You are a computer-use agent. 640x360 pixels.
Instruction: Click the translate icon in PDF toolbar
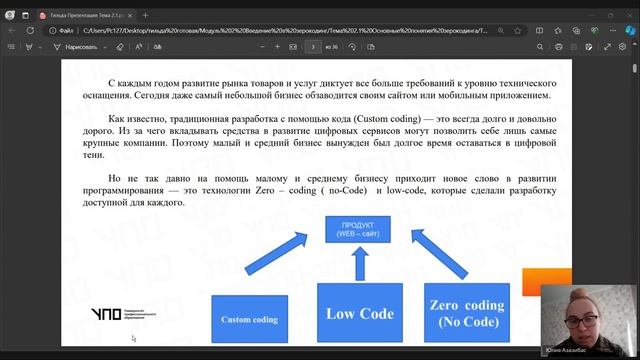[158, 47]
